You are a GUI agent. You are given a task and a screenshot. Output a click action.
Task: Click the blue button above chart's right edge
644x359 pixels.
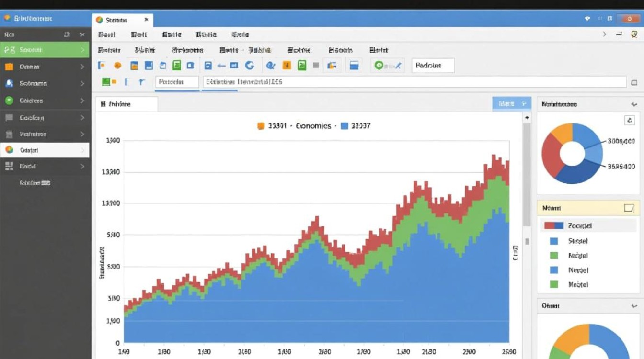[x=512, y=104]
